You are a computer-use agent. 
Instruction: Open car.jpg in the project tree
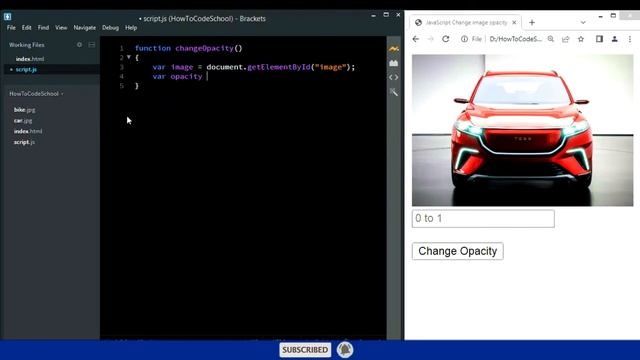pos(23,120)
